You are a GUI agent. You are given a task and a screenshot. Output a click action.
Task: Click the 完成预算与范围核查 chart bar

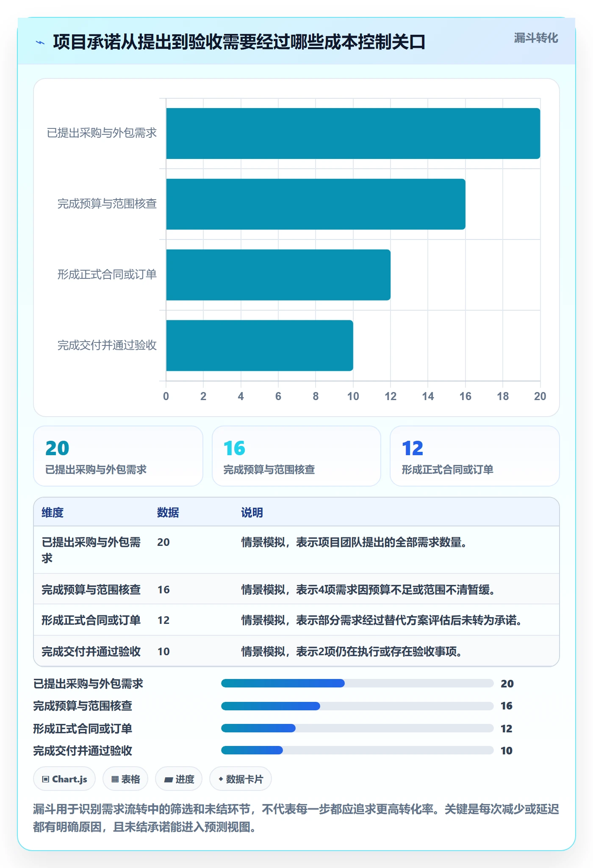(x=316, y=204)
